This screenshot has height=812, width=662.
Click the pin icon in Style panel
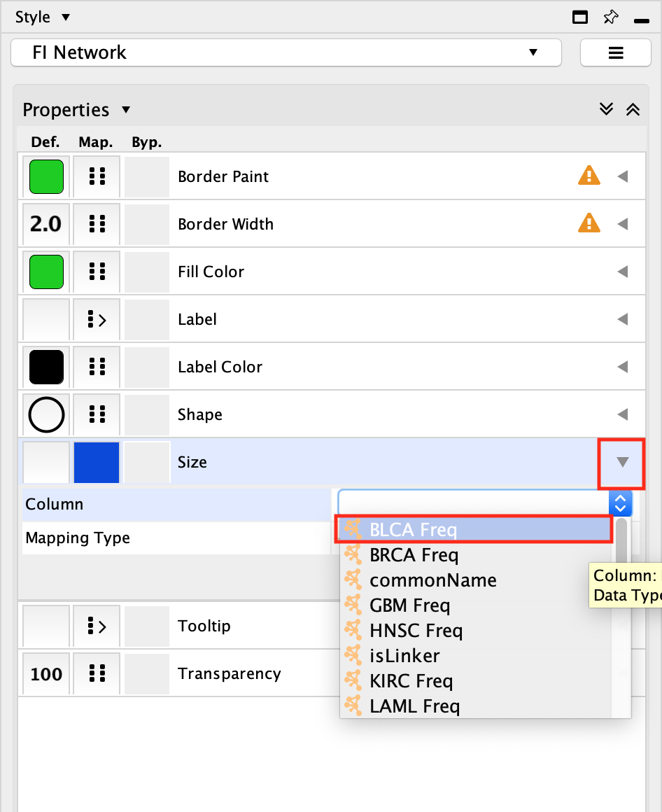(x=610, y=17)
